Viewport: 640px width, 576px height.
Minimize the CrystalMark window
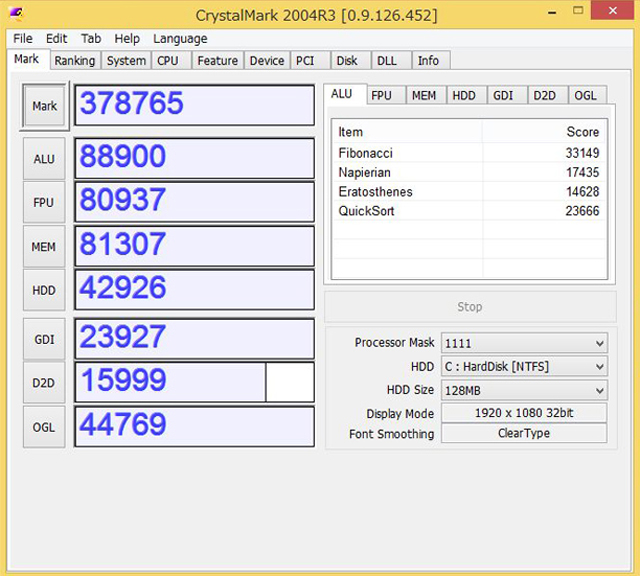pyautogui.click(x=552, y=11)
